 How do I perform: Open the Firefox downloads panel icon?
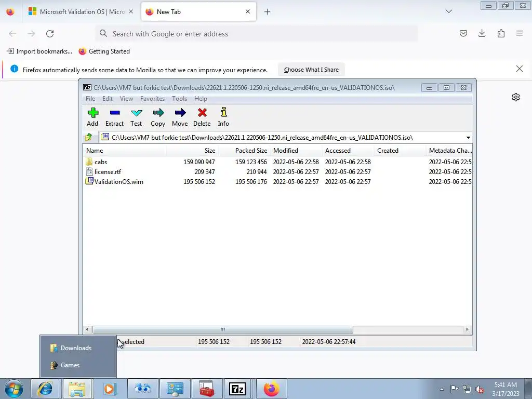(x=482, y=33)
